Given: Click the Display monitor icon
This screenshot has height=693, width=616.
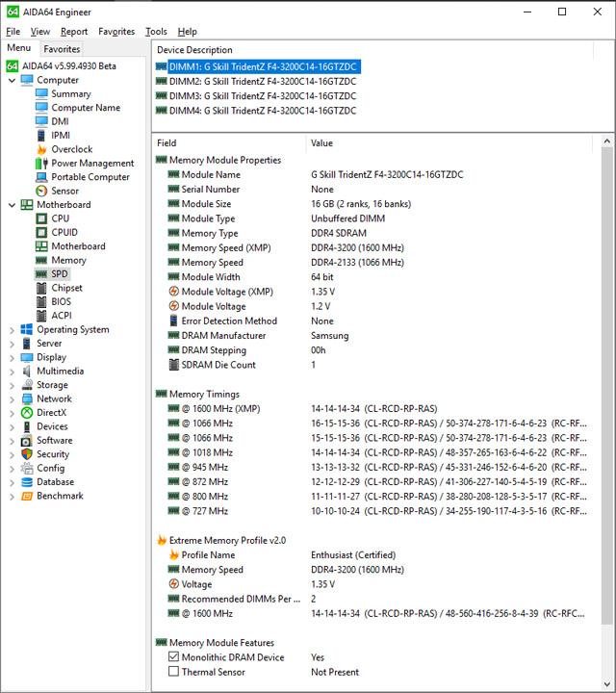Looking at the screenshot, I should pos(27,357).
